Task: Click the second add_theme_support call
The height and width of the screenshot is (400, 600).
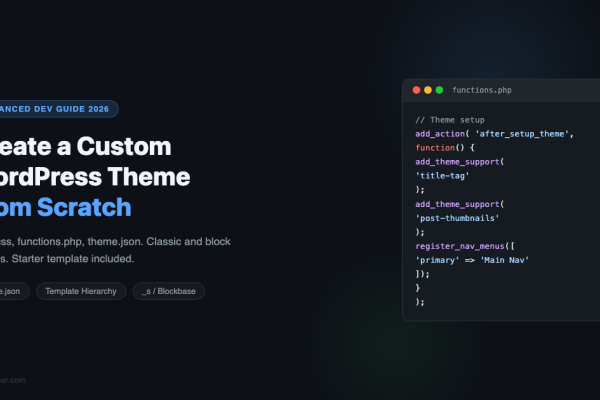Action: 460,204
